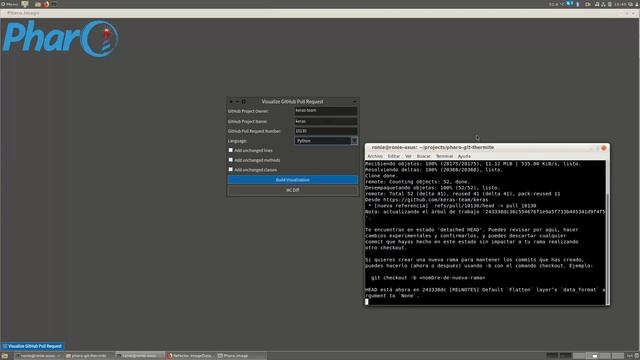640x360 pixels.
Task: Open the terminal Archivo menu
Action: click(x=375, y=156)
